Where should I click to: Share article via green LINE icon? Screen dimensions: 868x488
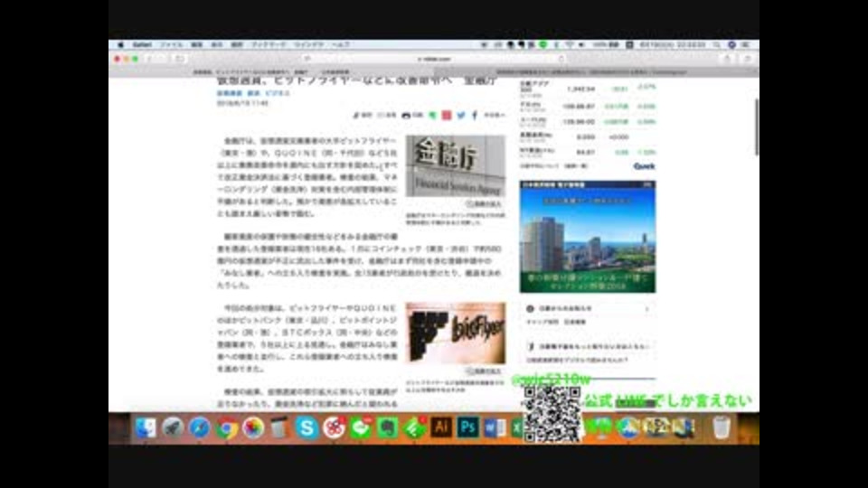click(432, 115)
